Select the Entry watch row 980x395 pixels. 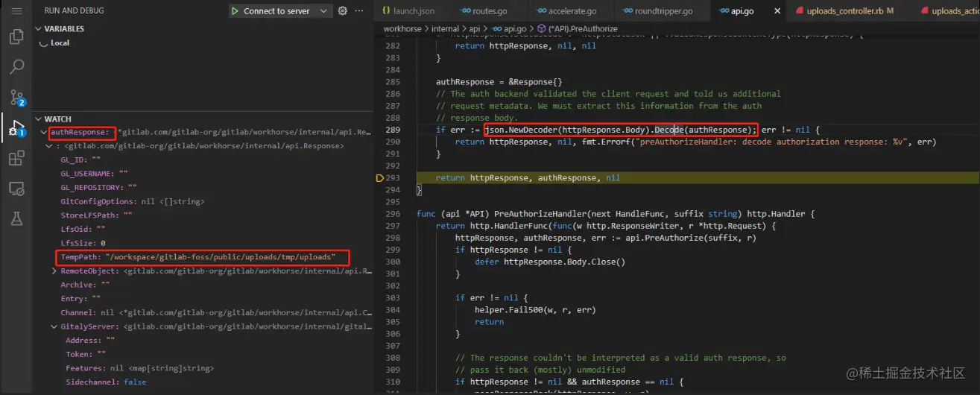pyautogui.click(x=203, y=299)
